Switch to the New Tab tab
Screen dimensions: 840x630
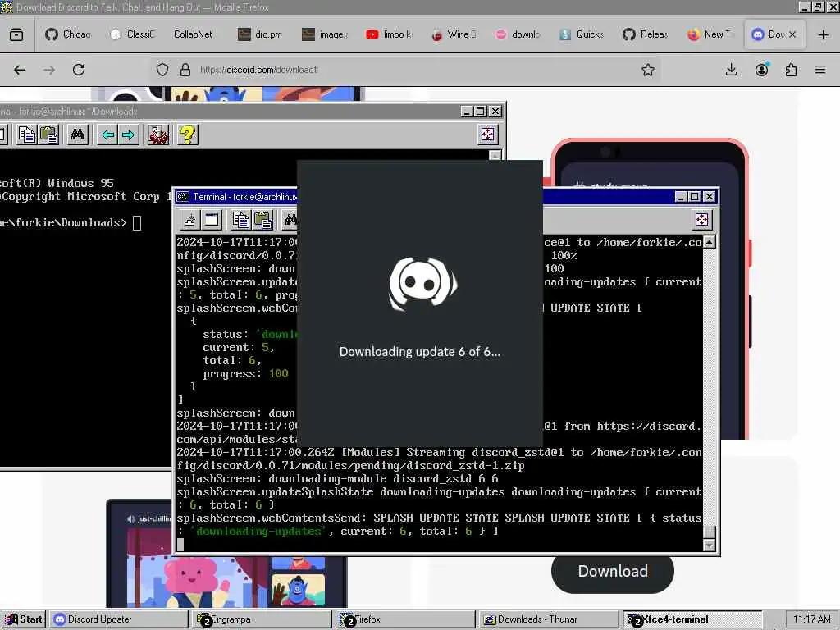[x=710, y=34]
